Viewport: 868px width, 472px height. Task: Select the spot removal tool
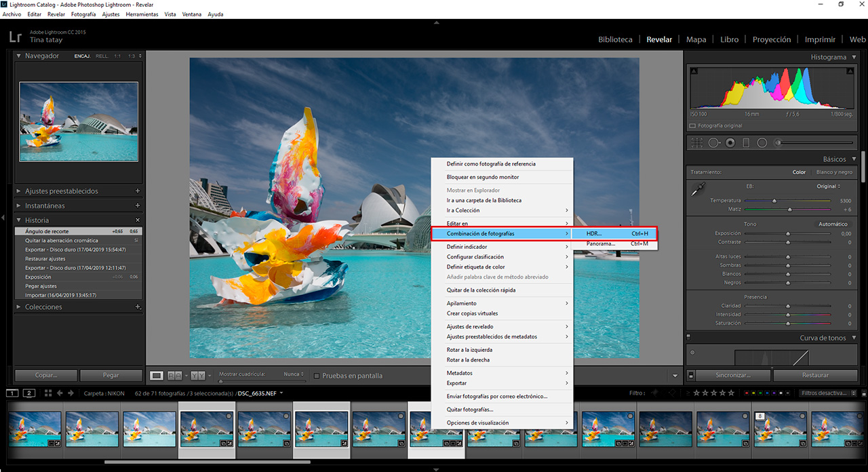[x=713, y=143]
